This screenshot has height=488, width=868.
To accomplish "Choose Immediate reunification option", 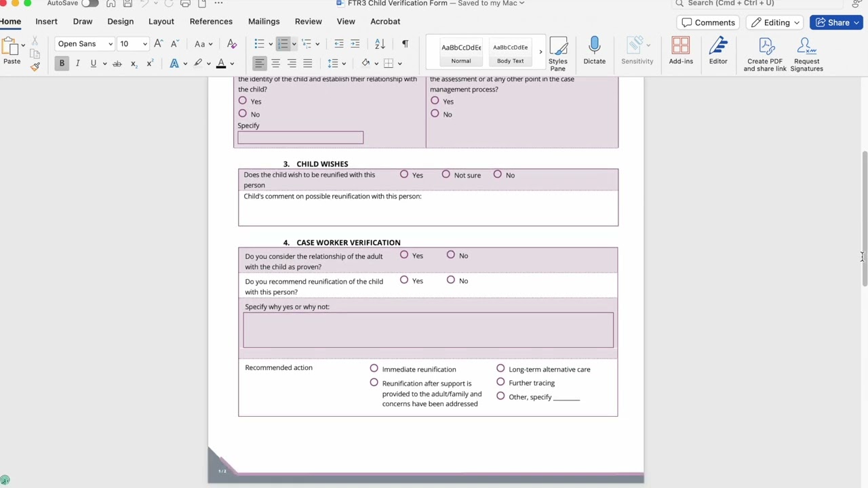I will point(374,369).
